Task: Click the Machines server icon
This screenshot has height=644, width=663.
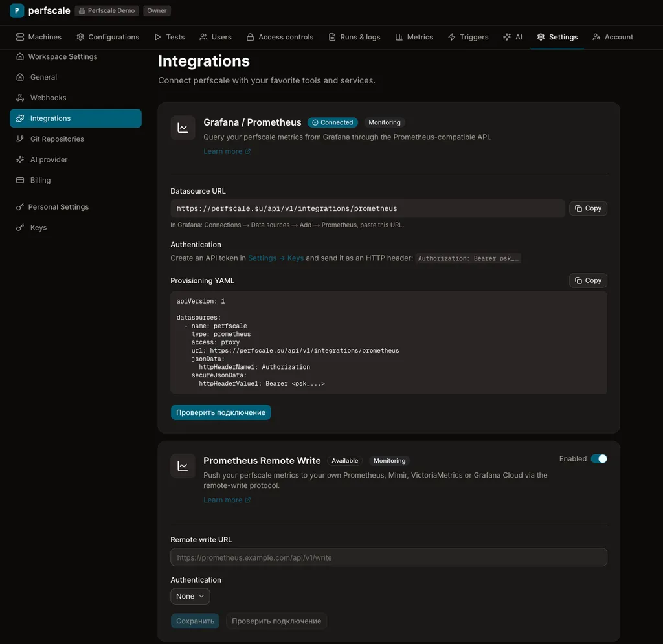Action: (20, 37)
